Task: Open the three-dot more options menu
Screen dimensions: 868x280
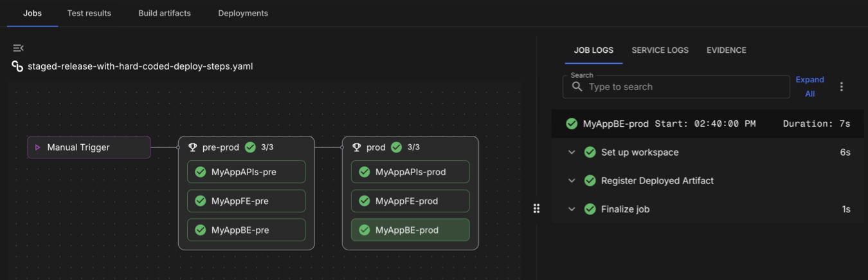Action: click(841, 87)
